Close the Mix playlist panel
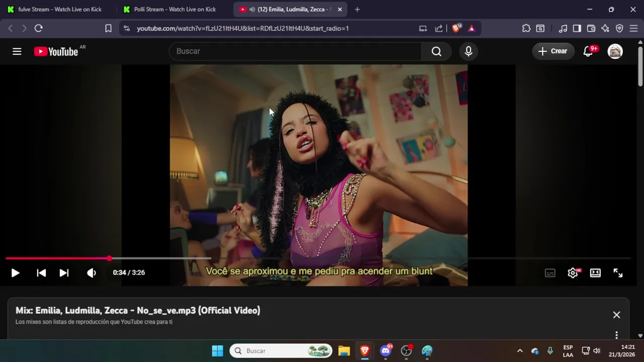 [x=616, y=315]
